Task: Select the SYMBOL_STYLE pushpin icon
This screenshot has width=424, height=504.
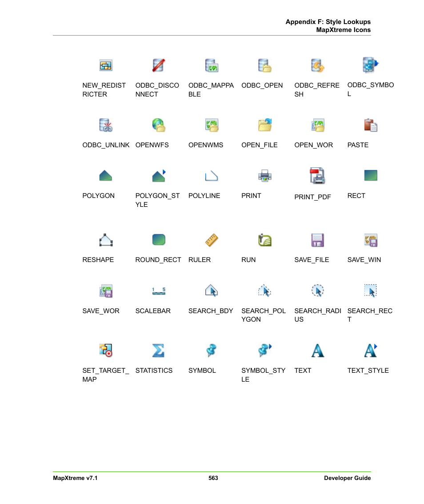Action: point(265,351)
